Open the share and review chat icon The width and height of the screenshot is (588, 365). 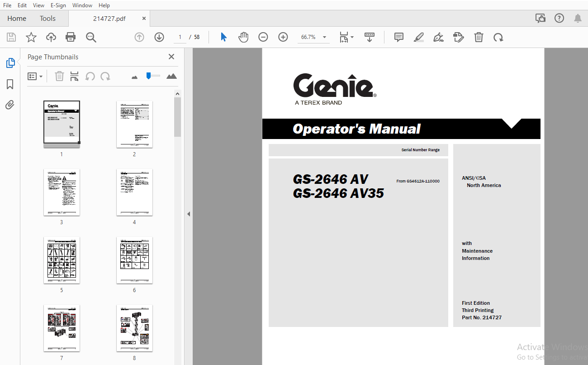click(541, 19)
